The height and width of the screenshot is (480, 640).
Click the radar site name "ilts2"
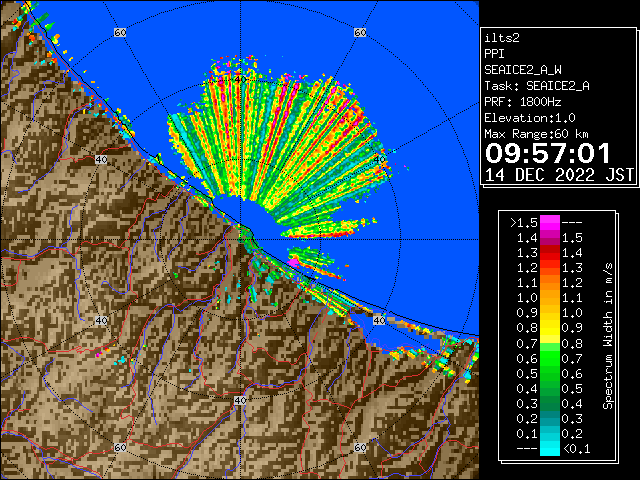(502, 38)
